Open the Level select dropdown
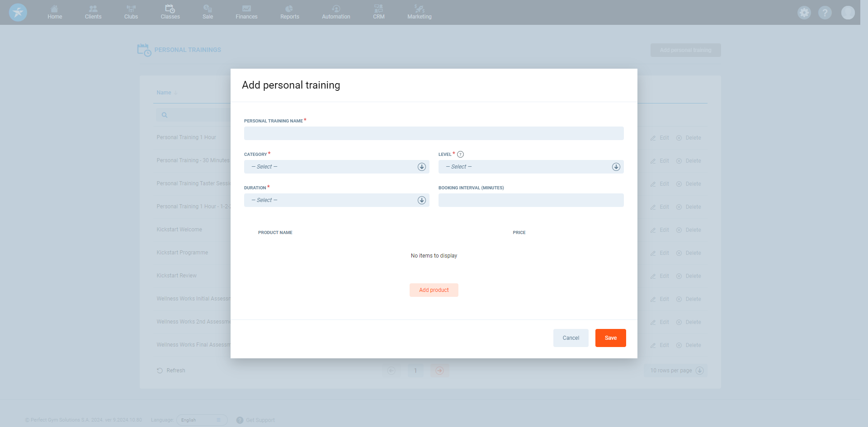 click(531, 167)
